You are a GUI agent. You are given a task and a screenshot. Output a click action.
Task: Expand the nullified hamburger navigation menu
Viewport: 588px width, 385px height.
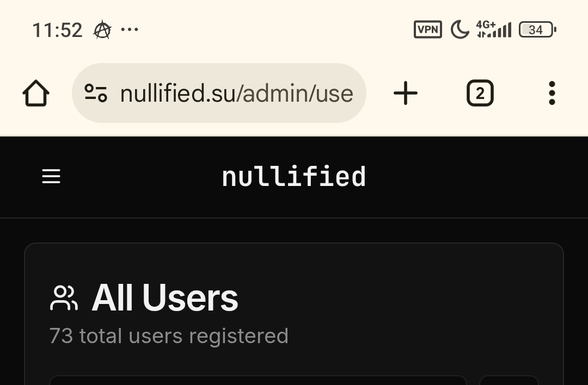click(x=51, y=176)
